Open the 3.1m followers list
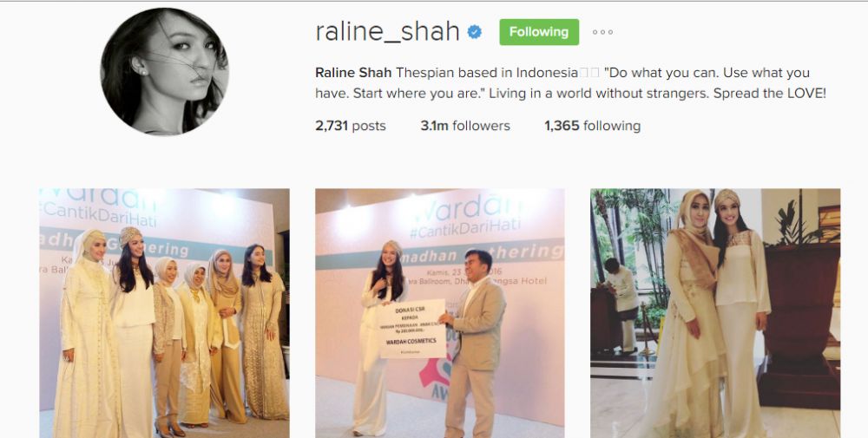The width and height of the screenshot is (868, 438). point(465,126)
